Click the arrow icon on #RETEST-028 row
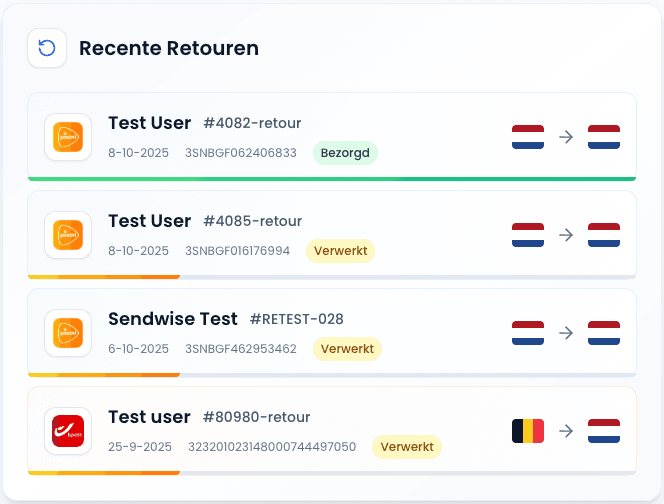 pos(566,333)
